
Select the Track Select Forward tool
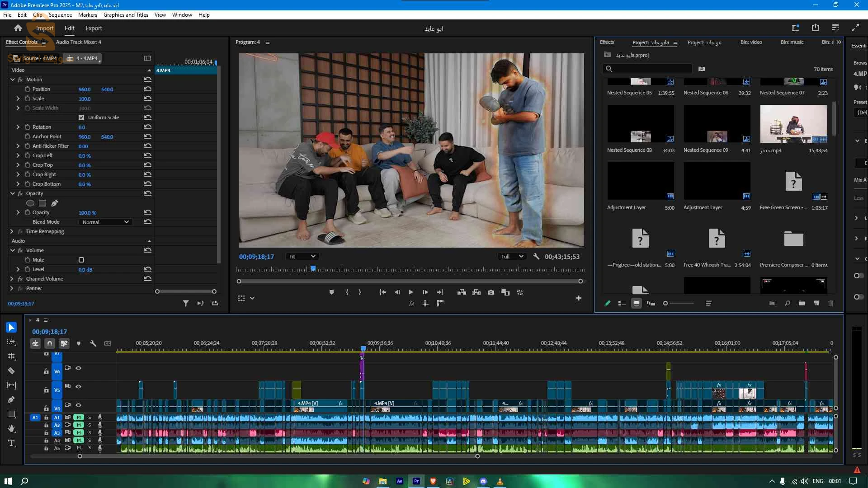tap(11, 342)
